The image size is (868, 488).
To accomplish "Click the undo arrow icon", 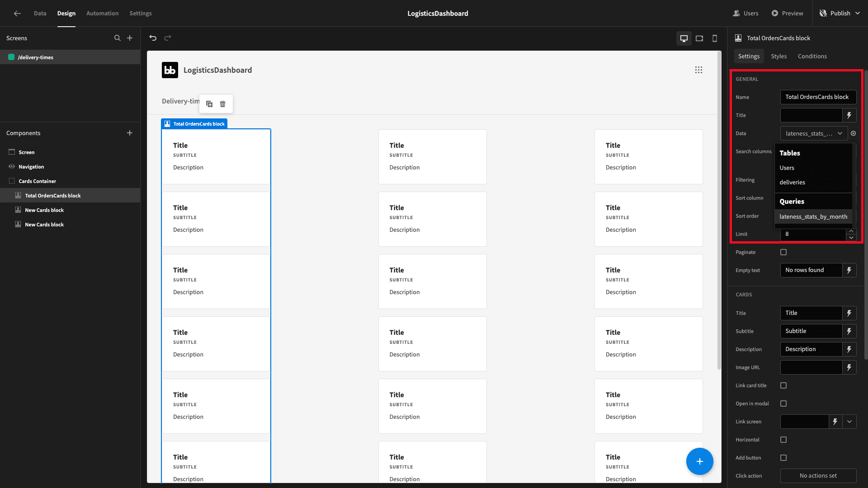I will tap(153, 38).
